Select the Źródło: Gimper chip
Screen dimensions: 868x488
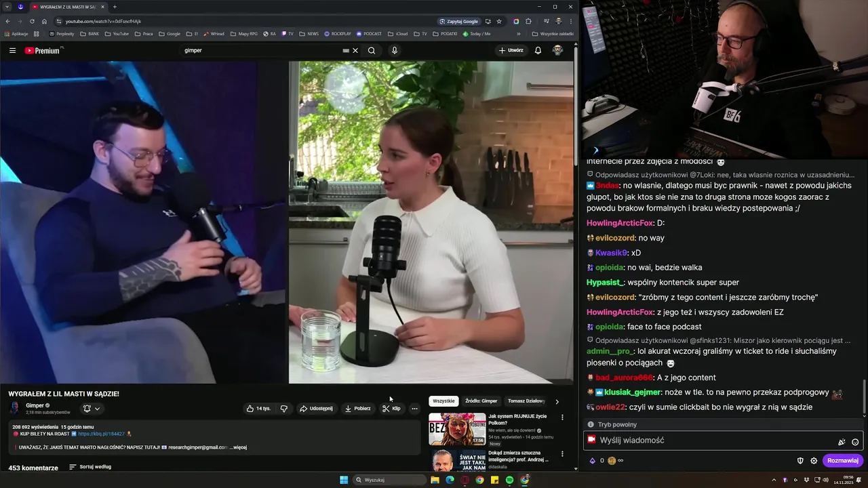[x=481, y=401]
